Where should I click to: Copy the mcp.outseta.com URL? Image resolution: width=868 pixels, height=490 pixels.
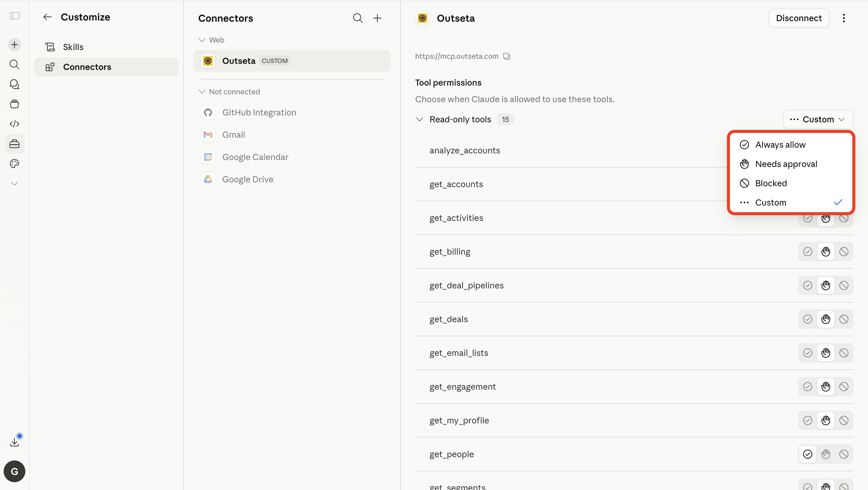(x=507, y=56)
